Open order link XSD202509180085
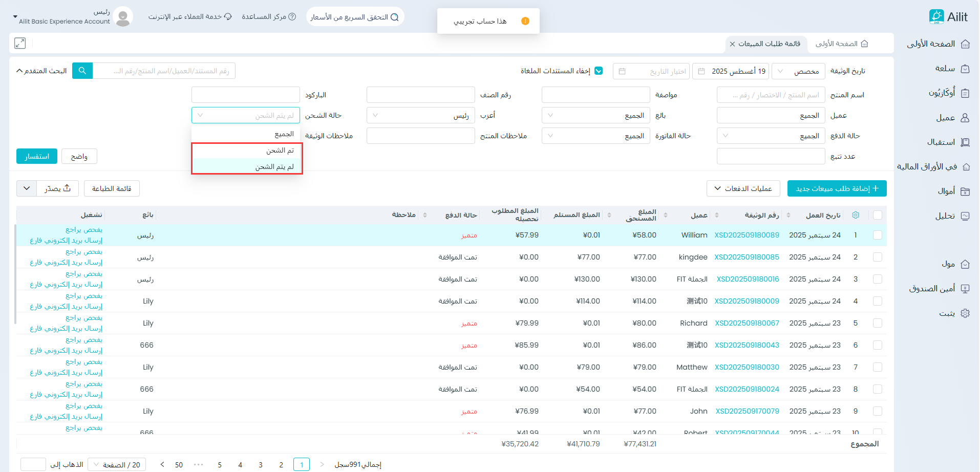The width and height of the screenshot is (980, 472). (747, 257)
